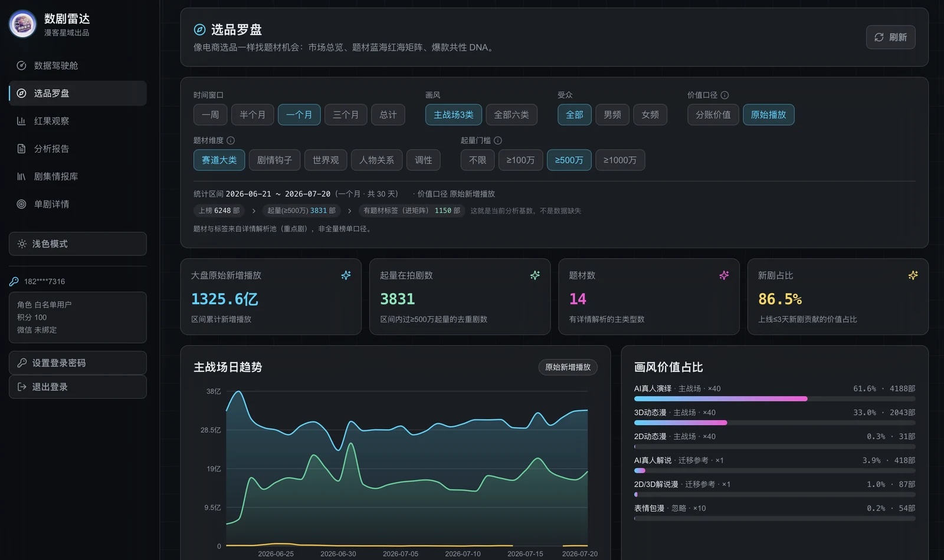Viewport: 944px width, 560px height.
Task: Click the info icon next to 题材维度
Action: click(x=231, y=140)
